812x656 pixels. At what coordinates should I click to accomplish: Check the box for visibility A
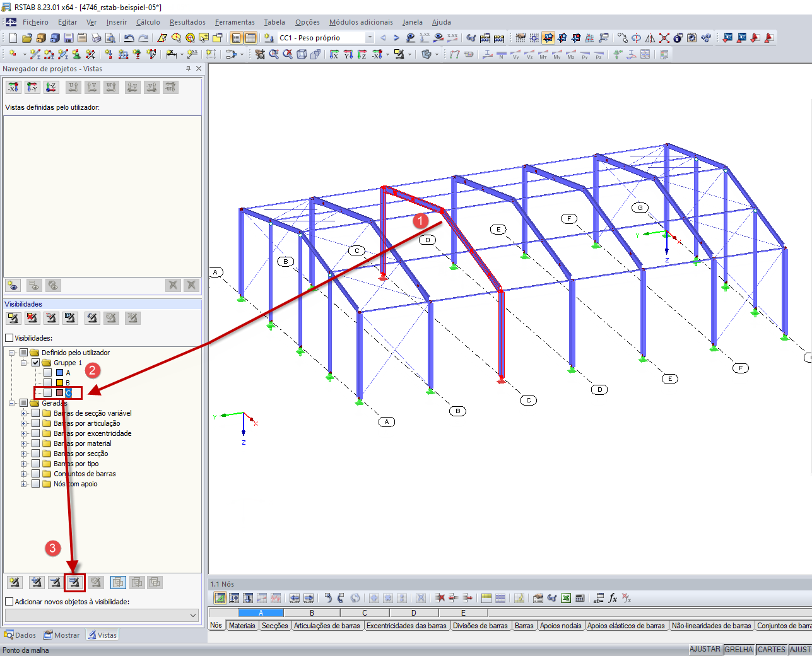click(48, 373)
